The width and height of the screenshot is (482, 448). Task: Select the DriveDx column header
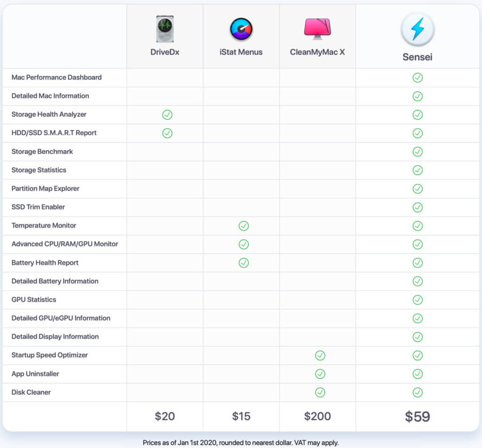click(164, 52)
